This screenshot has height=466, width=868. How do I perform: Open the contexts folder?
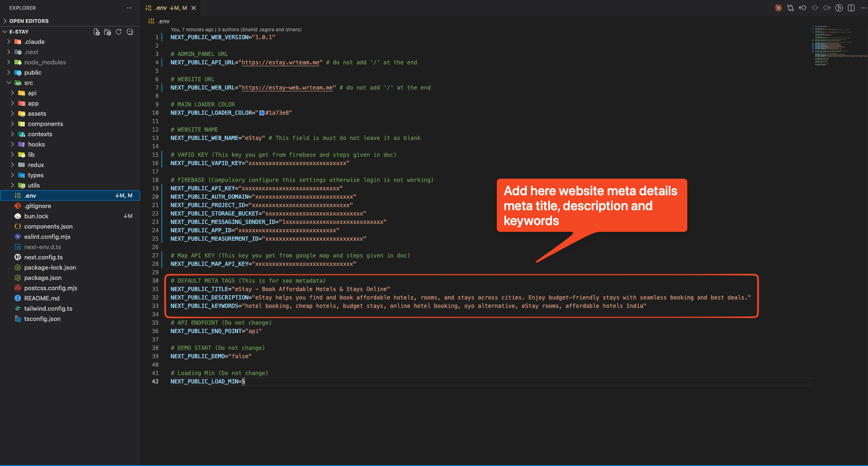(x=70, y=134)
